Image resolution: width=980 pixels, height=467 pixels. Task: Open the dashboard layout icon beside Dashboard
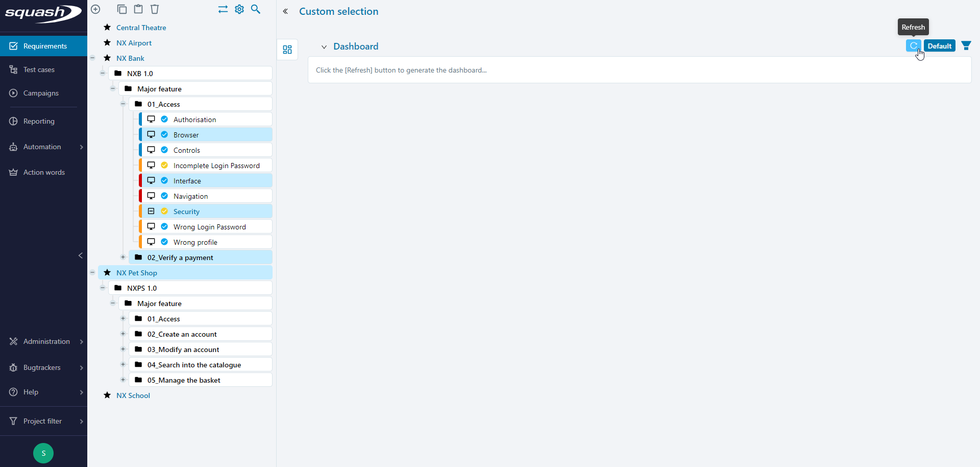point(287,50)
